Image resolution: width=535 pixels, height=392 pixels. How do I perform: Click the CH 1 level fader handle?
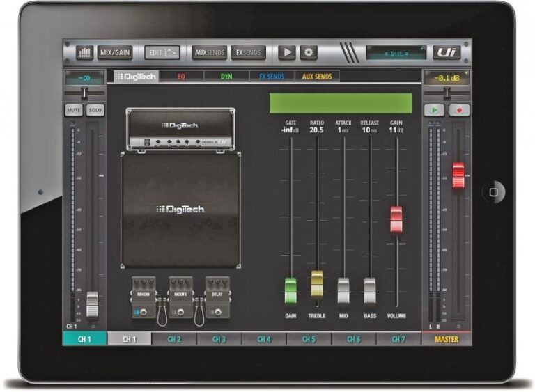click(92, 304)
